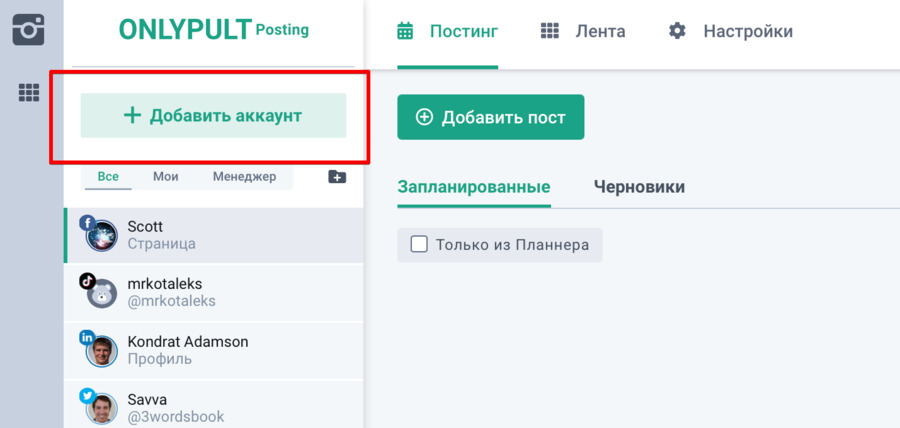This screenshot has height=428, width=900.
Task: Switch to the Черновики tab
Action: 639,187
